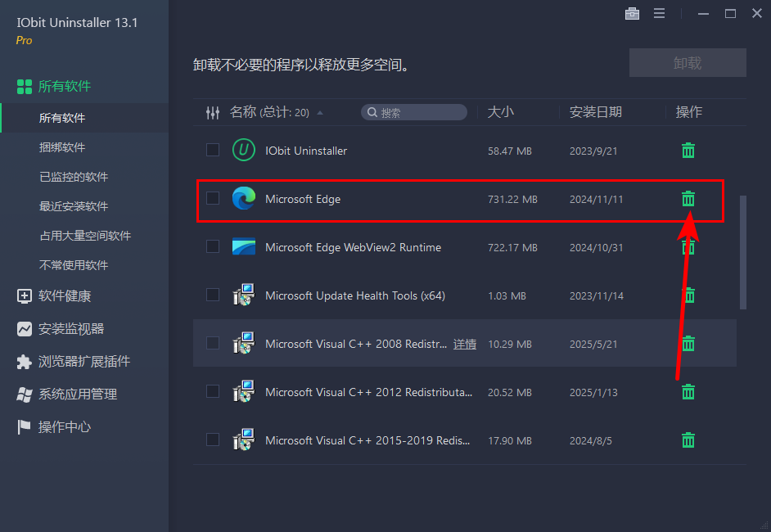Minimize the IObit Uninstaller window
Image resolution: width=771 pixels, height=532 pixels.
click(703, 14)
